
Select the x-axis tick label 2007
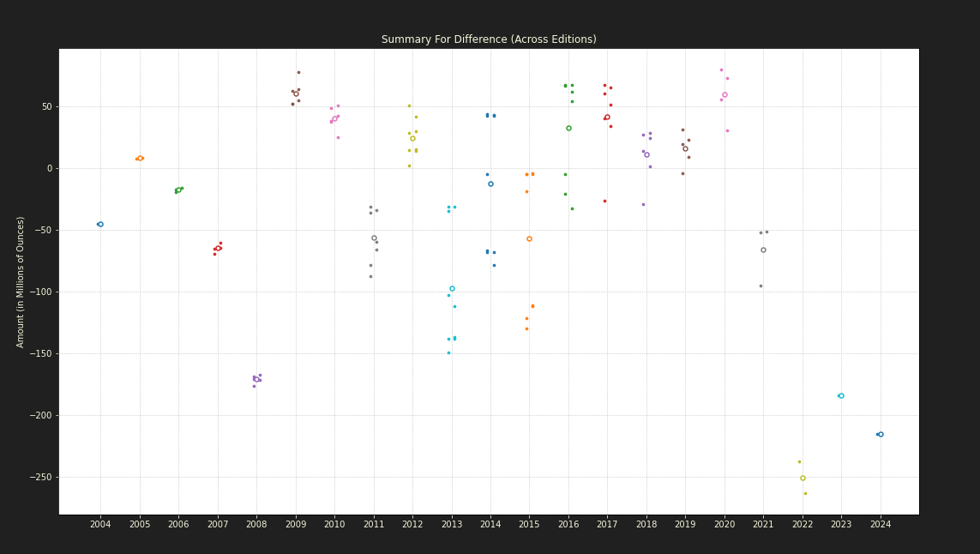(x=218, y=524)
